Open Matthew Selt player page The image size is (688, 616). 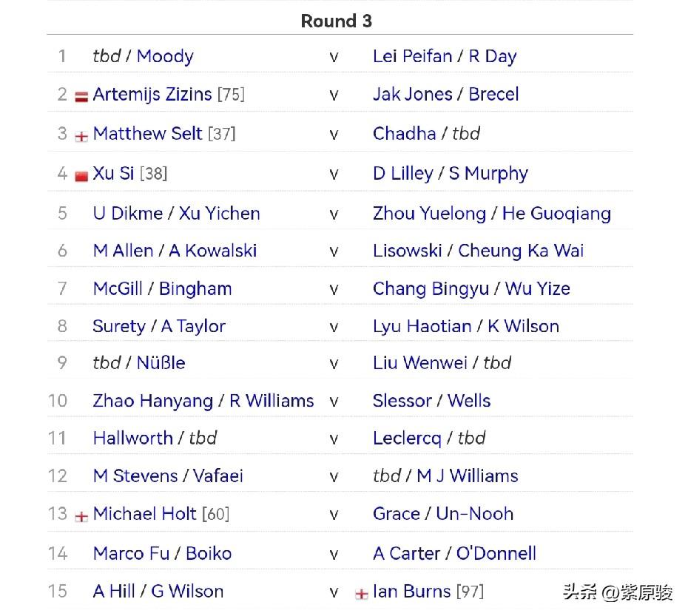(147, 133)
